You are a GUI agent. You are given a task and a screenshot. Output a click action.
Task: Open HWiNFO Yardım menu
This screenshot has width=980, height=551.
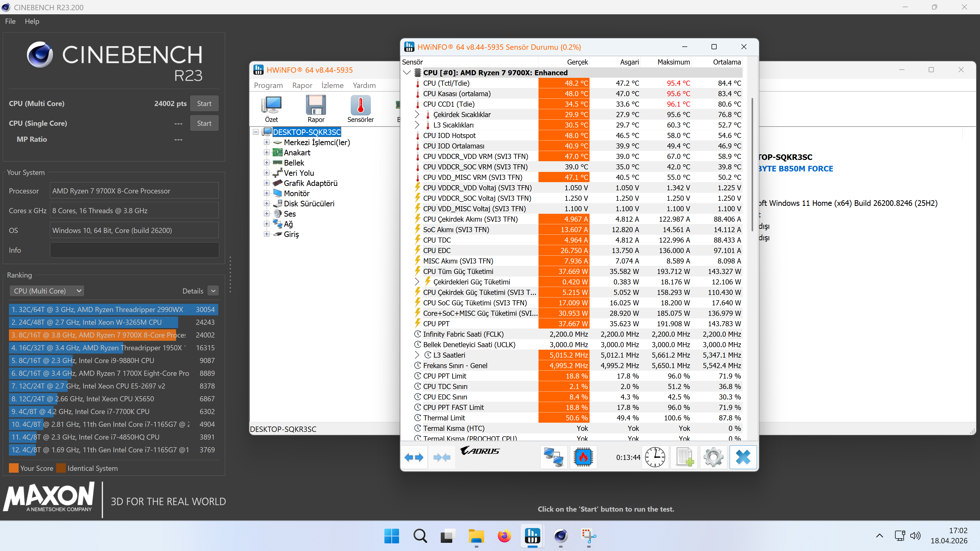(x=364, y=85)
